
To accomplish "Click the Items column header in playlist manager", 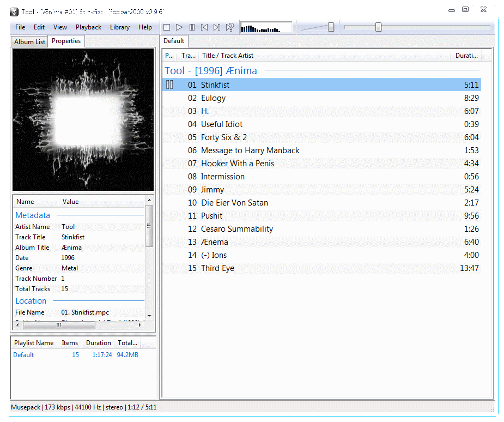I will click(70, 343).
